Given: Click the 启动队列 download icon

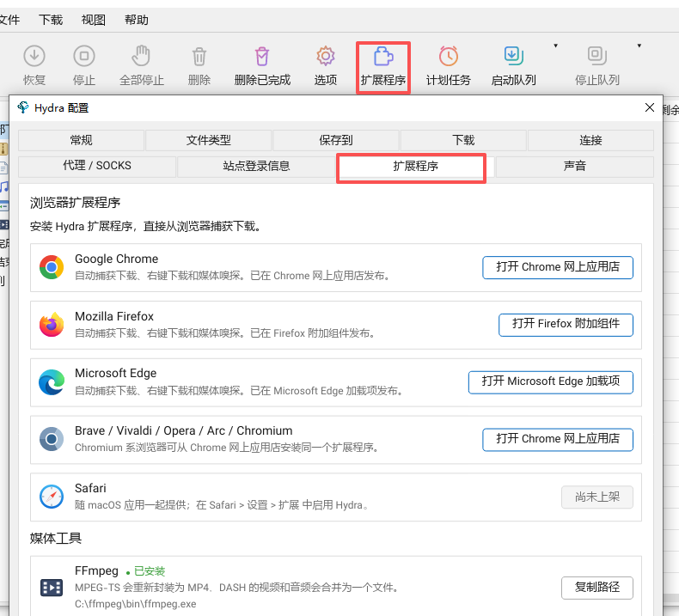Looking at the screenshot, I should pyautogui.click(x=514, y=56).
